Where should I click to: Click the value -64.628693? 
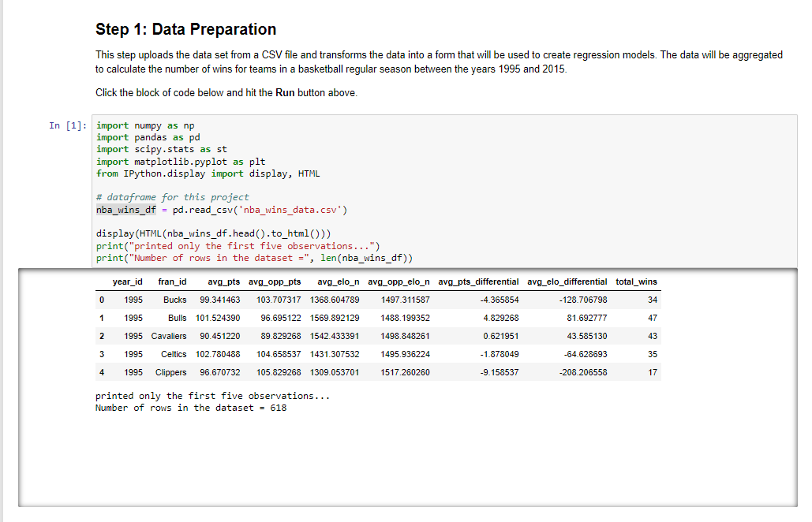pyautogui.click(x=586, y=354)
